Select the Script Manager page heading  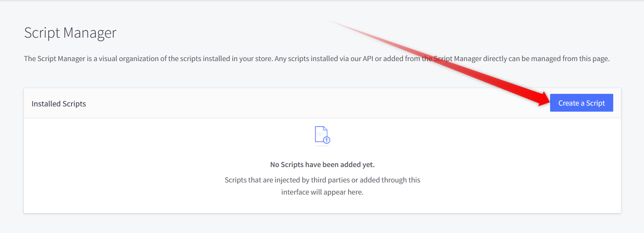(x=70, y=33)
